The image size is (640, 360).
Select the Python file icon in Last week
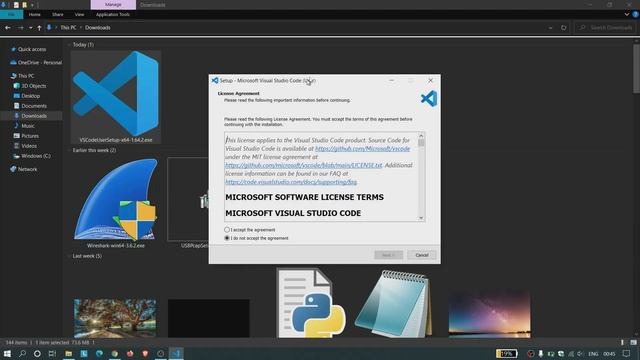pyautogui.click(x=312, y=303)
